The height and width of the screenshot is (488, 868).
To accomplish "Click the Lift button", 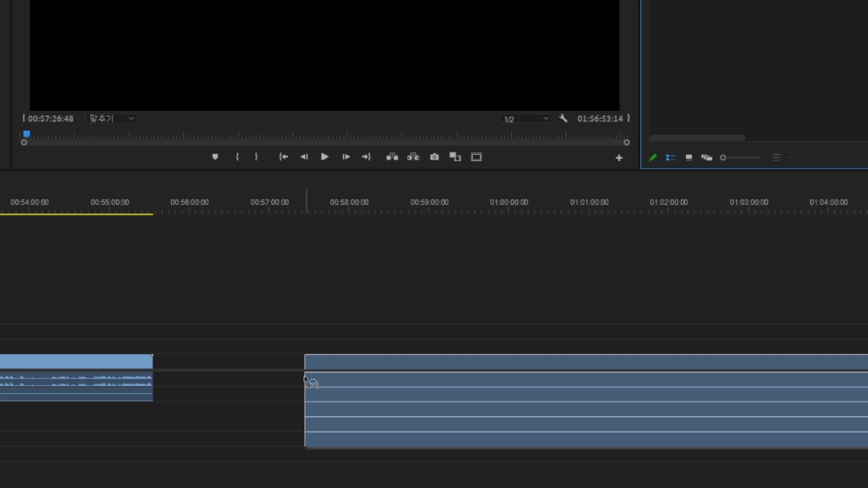I will [x=392, y=157].
